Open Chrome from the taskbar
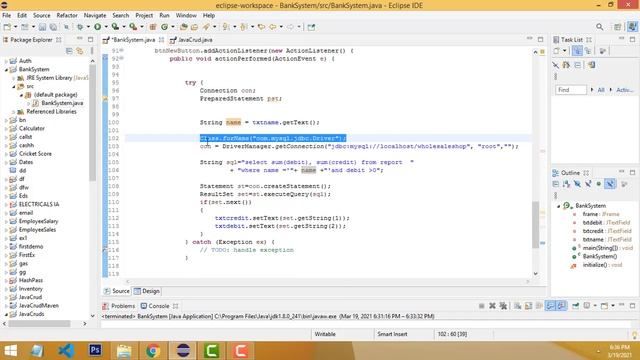Screen dimensions: 640x360 (153, 350)
